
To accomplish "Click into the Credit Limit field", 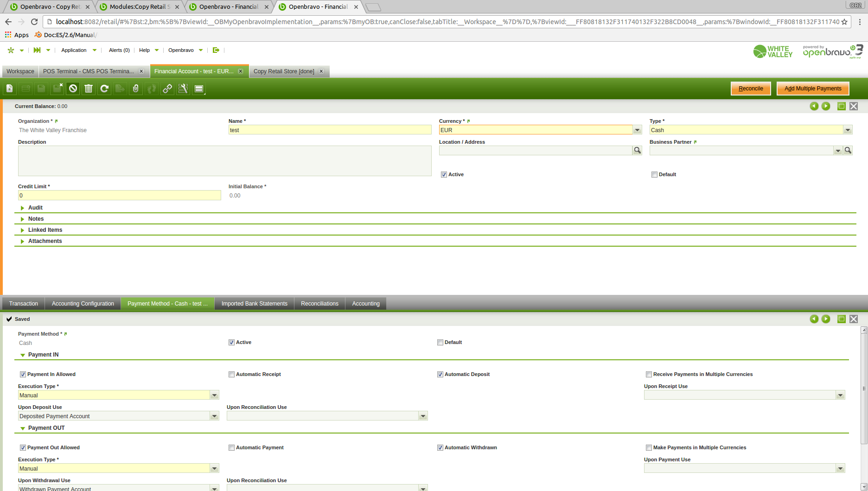I will pos(119,196).
